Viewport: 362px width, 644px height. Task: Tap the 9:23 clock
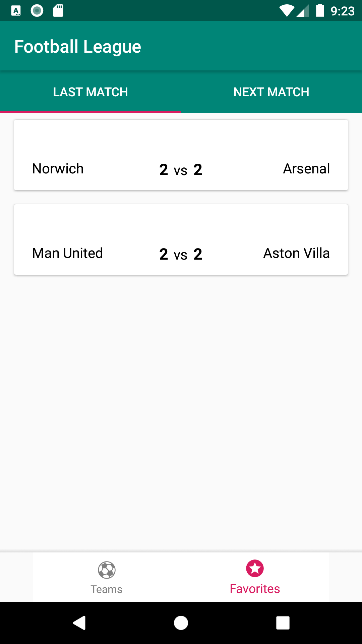click(x=343, y=11)
